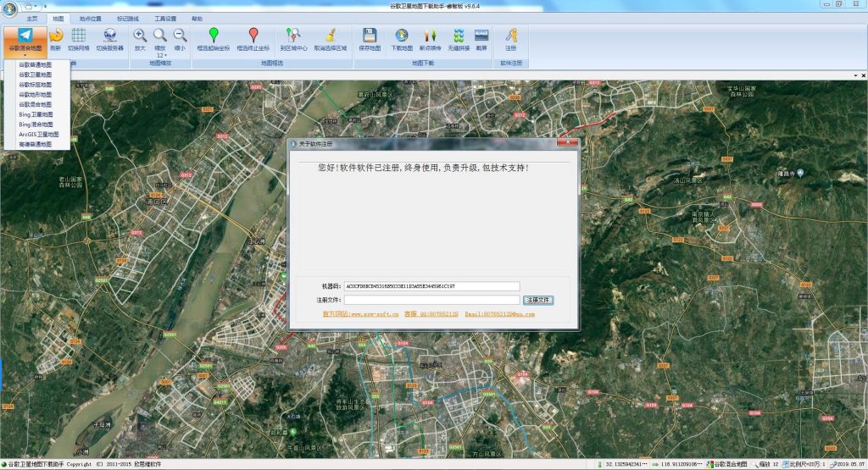Choose Bing 卫星地图 from the map list
This screenshot has height=470, width=868.
37,114
